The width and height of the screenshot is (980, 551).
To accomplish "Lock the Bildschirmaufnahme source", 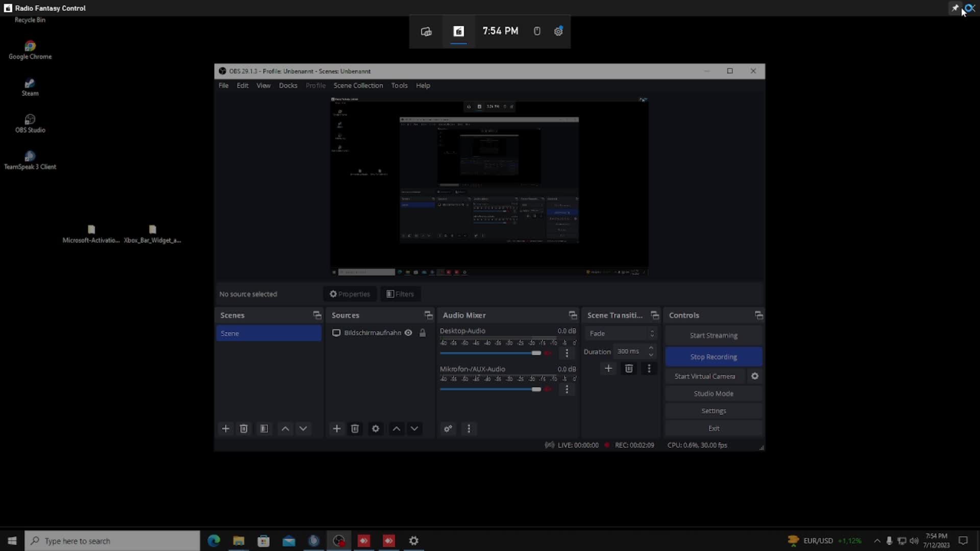I will pos(423,333).
